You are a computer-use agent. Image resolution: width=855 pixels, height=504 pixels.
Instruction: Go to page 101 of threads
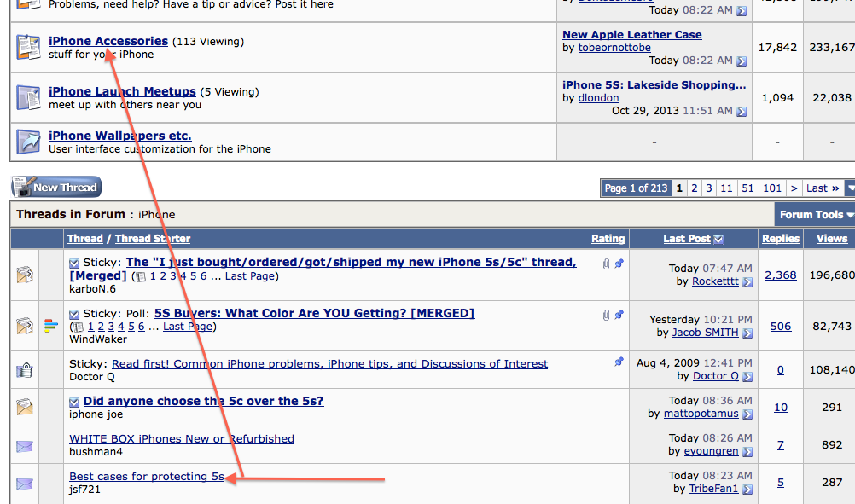tap(772, 188)
